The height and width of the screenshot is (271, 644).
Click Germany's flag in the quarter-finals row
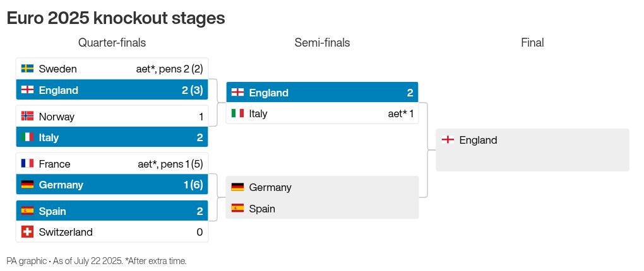click(x=28, y=185)
